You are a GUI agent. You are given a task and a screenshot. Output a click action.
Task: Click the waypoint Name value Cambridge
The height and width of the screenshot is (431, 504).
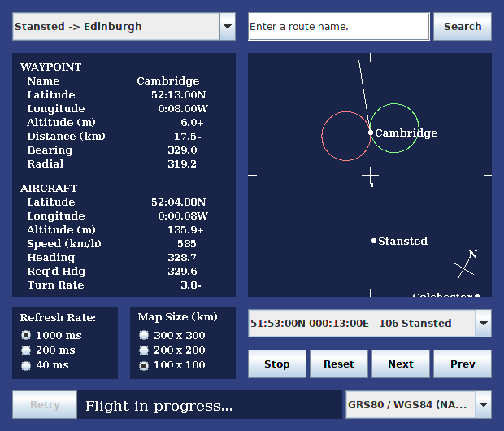(x=168, y=81)
